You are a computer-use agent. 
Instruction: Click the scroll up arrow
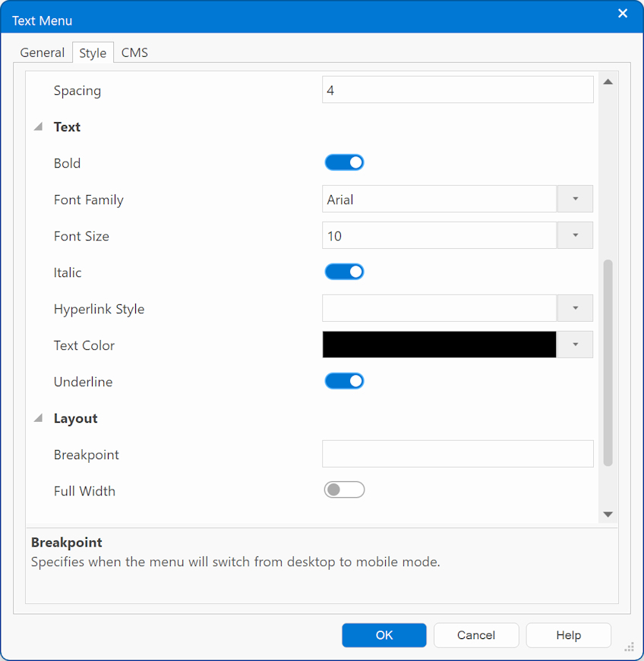tap(608, 82)
